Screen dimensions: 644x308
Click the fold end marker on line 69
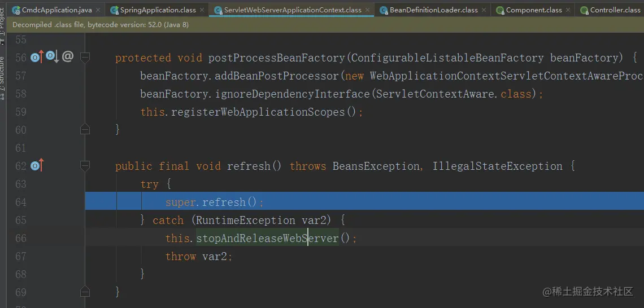click(85, 292)
